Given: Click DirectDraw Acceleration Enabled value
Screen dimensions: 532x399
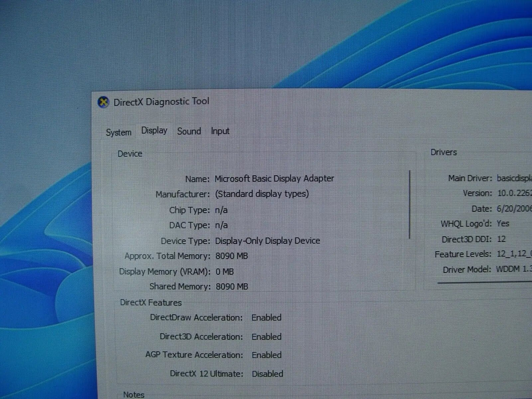Looking at the screenshot, I should 266,318.
